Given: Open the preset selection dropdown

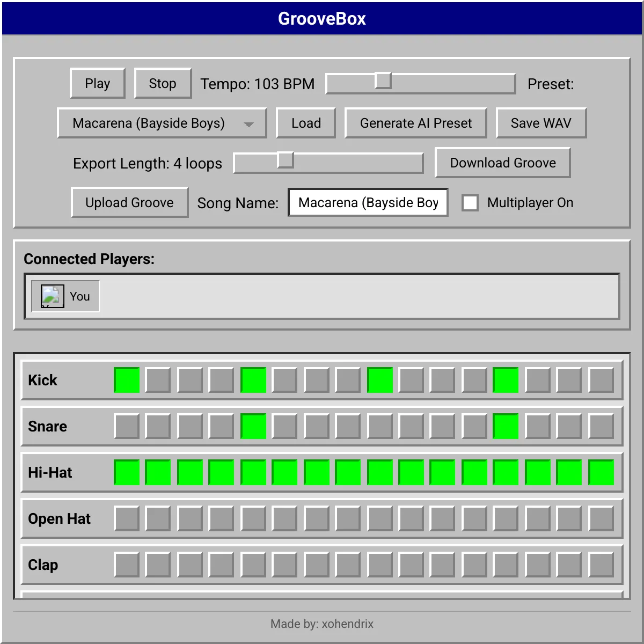Looking at the screenshot, I should (x=248, y=123).
